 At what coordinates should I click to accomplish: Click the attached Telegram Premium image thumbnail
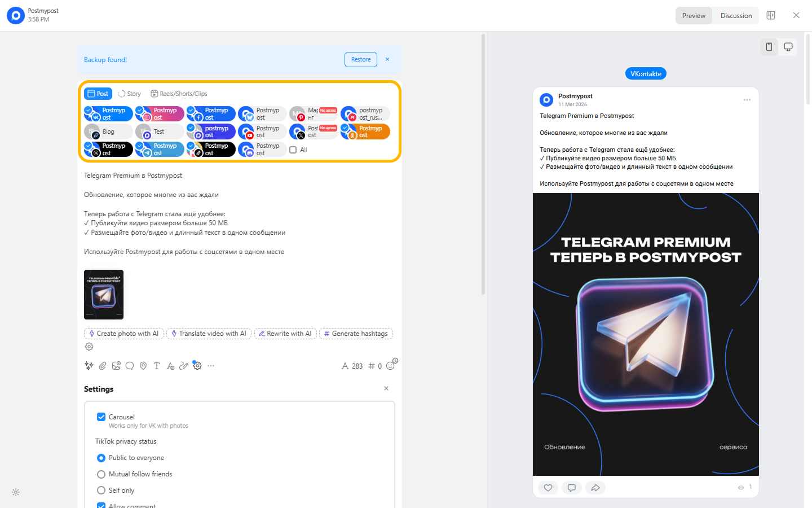pos(104,295)
